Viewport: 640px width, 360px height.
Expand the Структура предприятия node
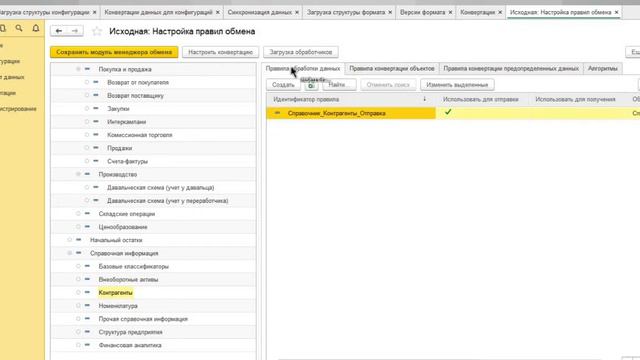tap(78, 332)
